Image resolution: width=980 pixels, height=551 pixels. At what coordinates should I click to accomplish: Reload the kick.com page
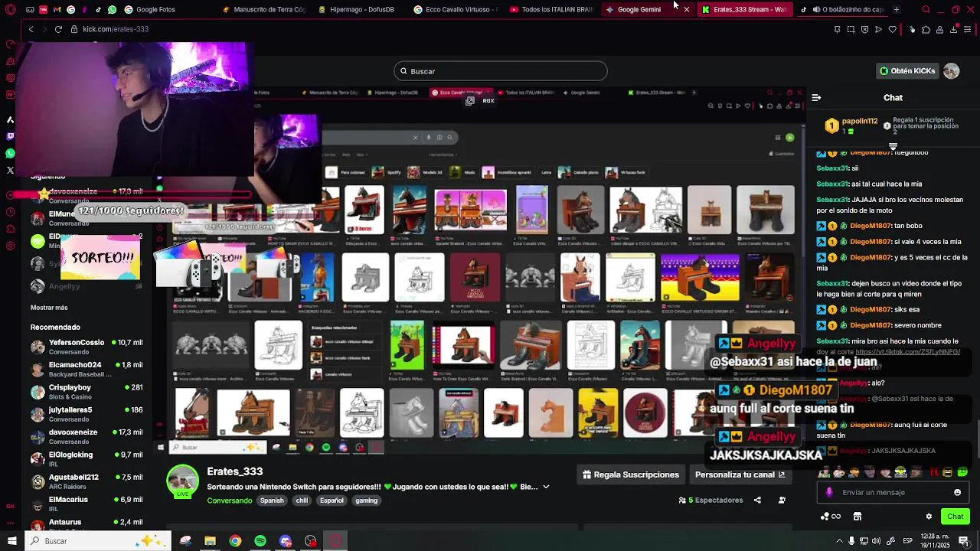[58, 29]
